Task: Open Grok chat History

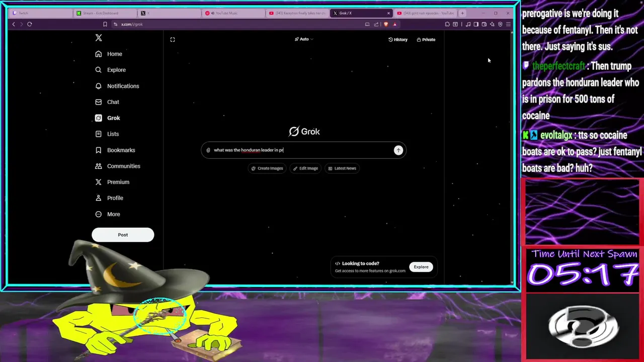Action: (398, 39)
